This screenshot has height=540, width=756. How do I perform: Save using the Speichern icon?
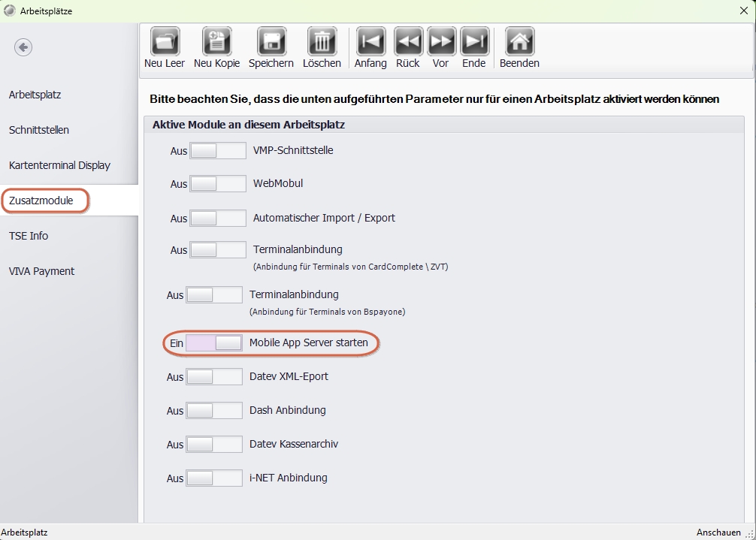[x=271, y=42]
